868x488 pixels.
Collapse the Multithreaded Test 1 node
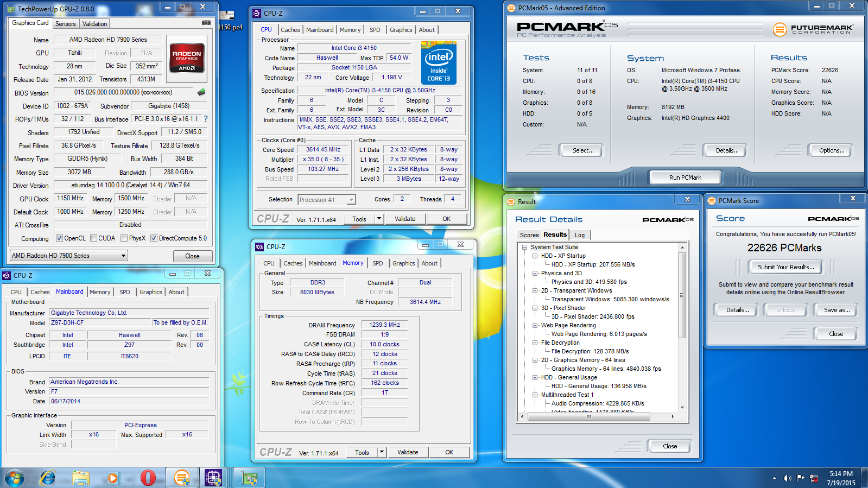coord(535,395)
